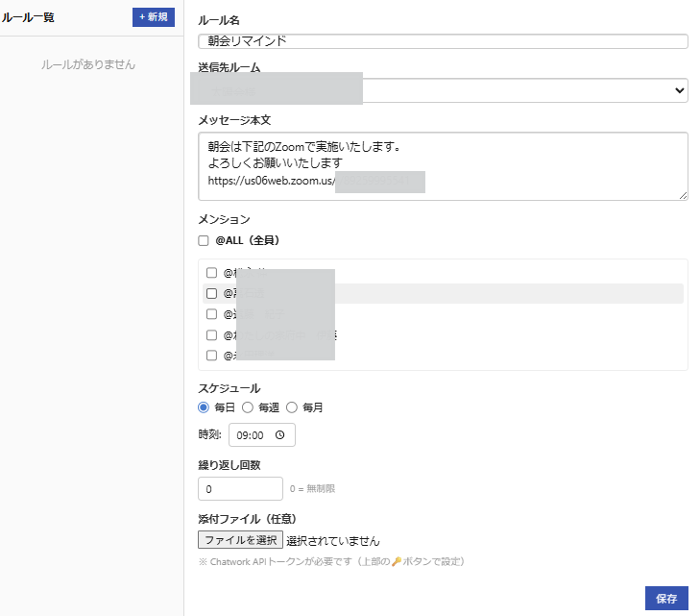
Task: Toggle the second highlighted member checkbox
Action: click(x=211, y=293)
